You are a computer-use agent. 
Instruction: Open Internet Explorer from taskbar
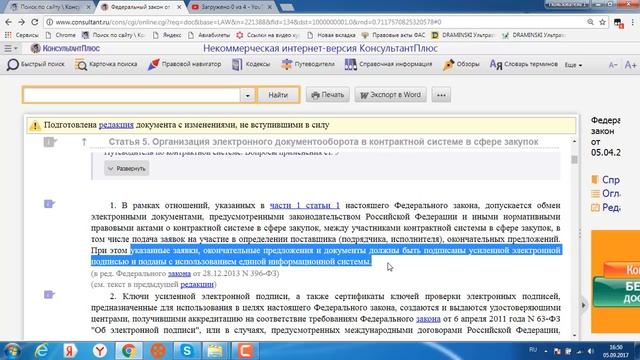click(x=42, y=351)
